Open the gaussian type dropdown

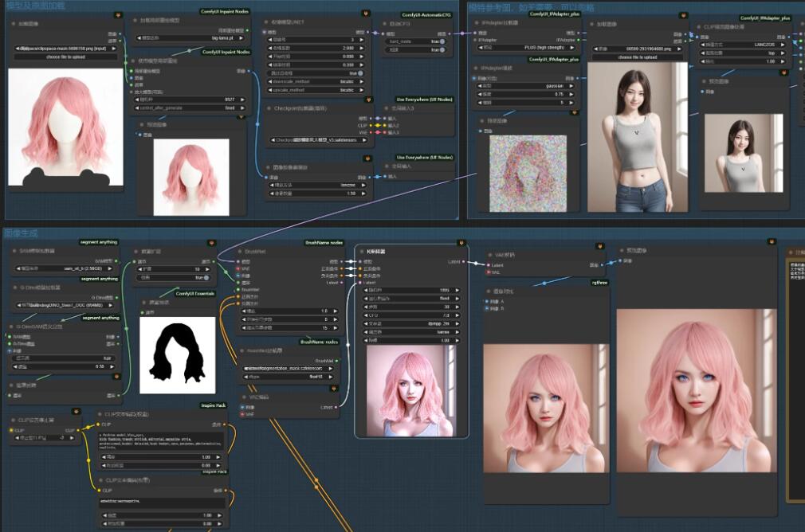[x=525, y=86]
